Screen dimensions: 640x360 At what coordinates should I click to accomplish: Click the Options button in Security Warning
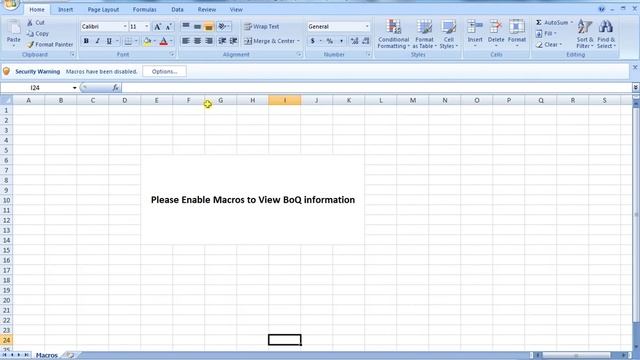[x=164, y=71]
